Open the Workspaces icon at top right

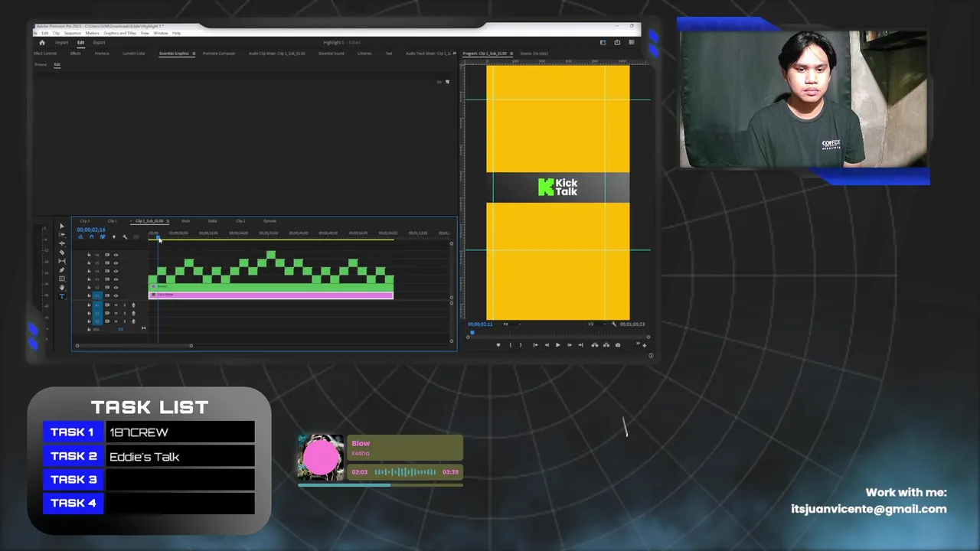[x=603, y=42]
